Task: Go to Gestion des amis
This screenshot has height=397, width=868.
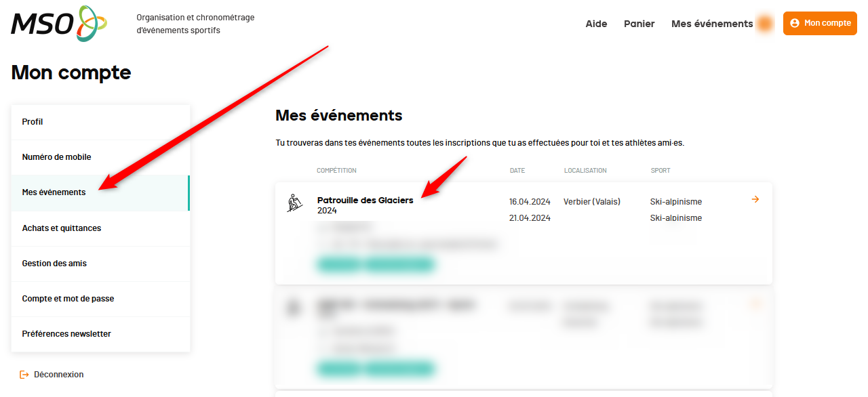Action: click(54, 264)
